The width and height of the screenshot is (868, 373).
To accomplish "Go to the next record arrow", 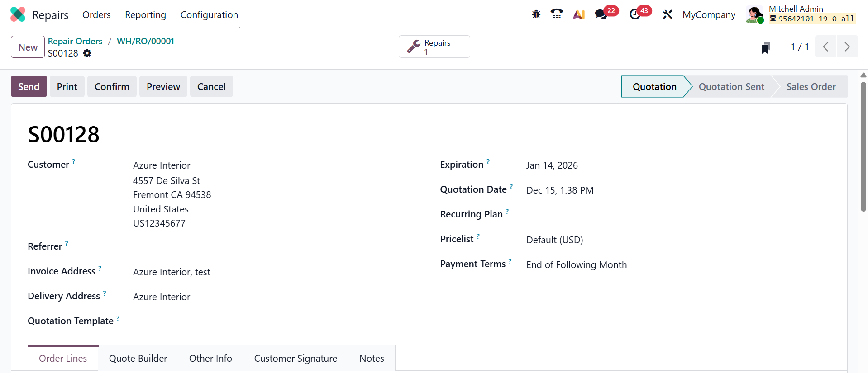I will click(x=847, y=47).
